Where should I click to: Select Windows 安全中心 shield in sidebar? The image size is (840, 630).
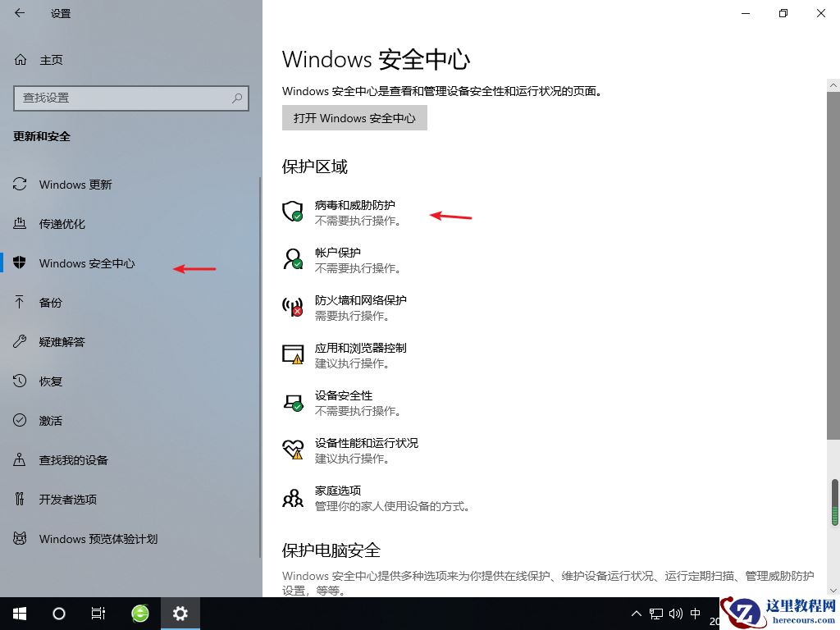[20, 263]
